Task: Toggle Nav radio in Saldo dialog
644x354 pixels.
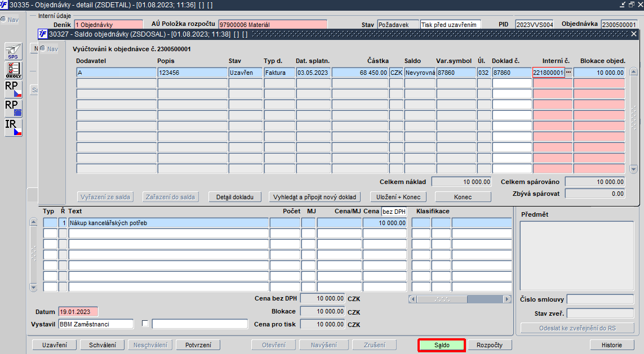Action: [x=42, y=49]
